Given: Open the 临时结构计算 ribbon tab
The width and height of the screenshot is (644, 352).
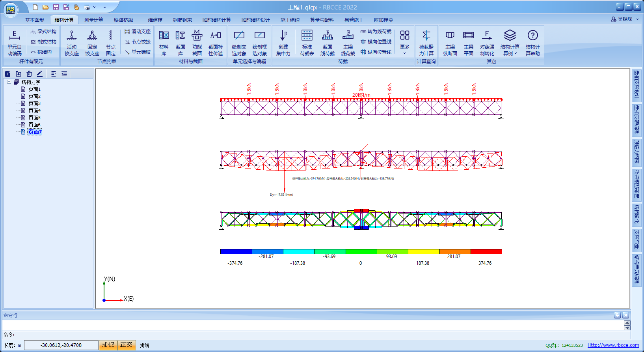Looking at the screenshot, I should pos(216,20).
